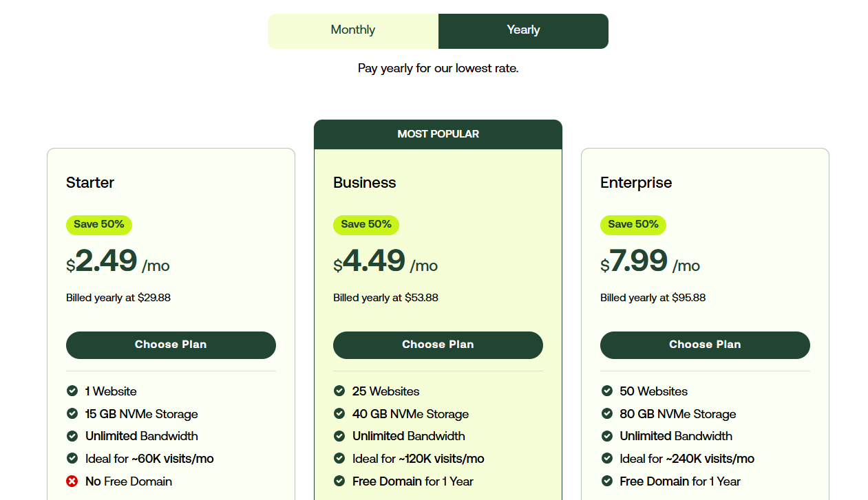Click the check icon beside 50 Websites
The image size is (868, 500).
(x=607, y=391)
